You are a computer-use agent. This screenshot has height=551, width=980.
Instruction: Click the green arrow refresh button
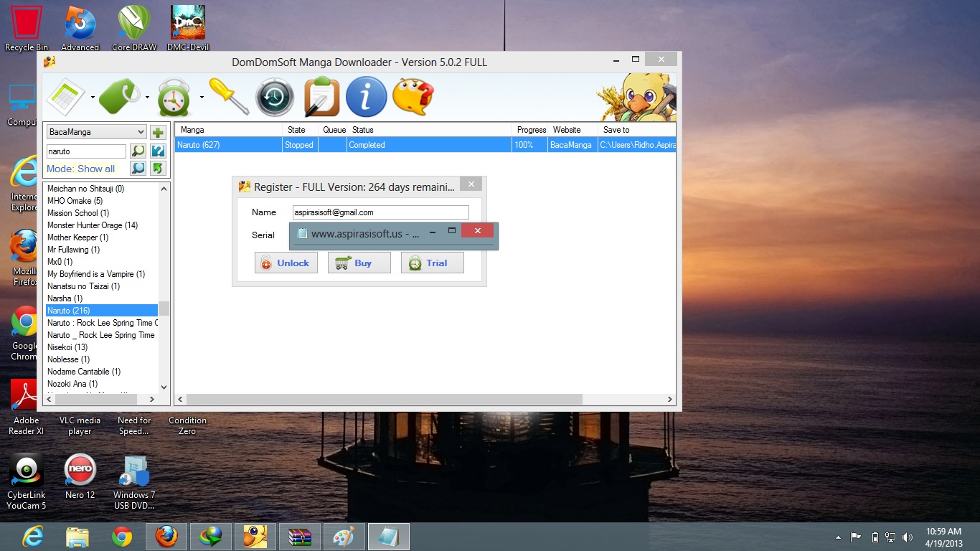[159, 169]
